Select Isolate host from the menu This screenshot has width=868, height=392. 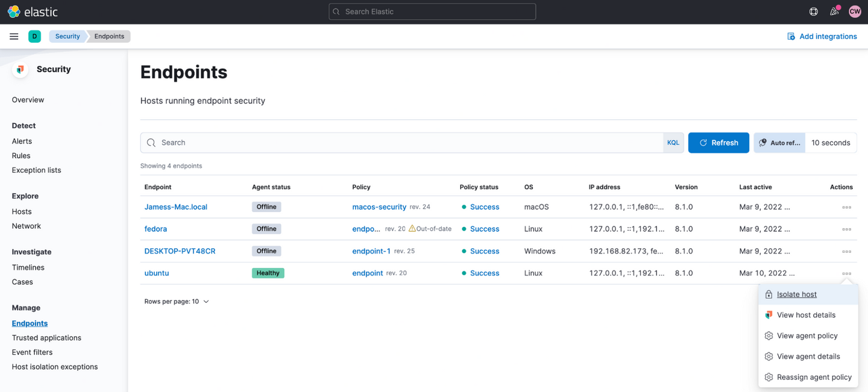tap(796, 294)
